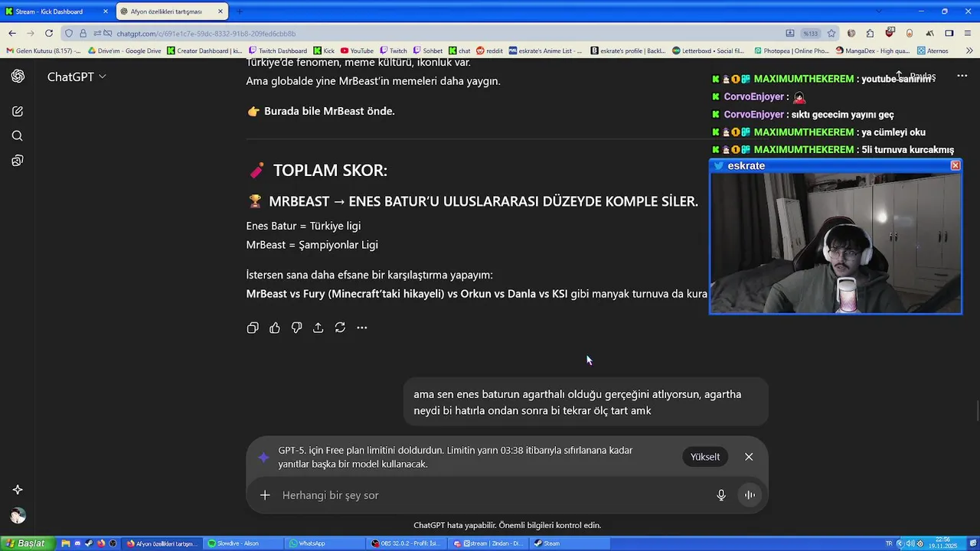Dismiss the free plan limit notice
Image resolution: width=980 pixels, height=551 pixels.
[x=749, y=457]
